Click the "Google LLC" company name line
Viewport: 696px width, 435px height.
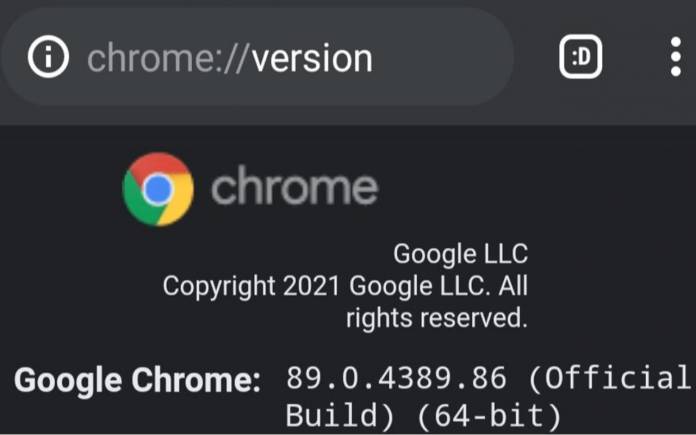[460, 254]
